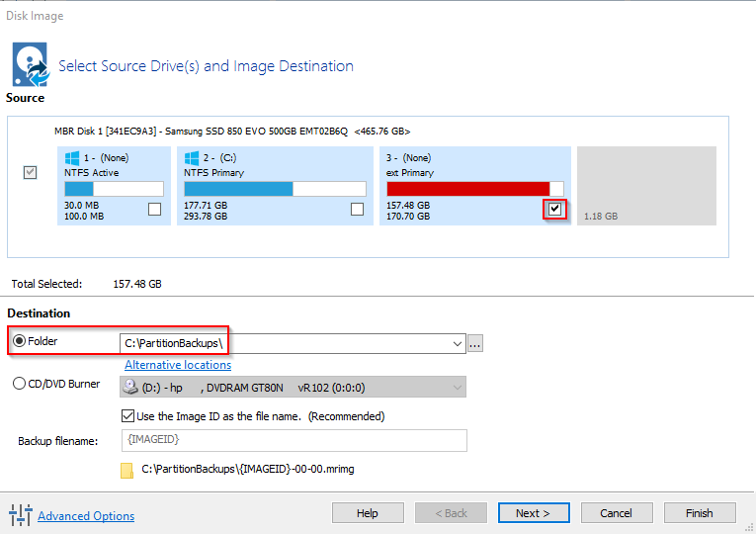Disable Use the Image ID as file name
The image size is (756, 534).
click(x=127, y=416)
